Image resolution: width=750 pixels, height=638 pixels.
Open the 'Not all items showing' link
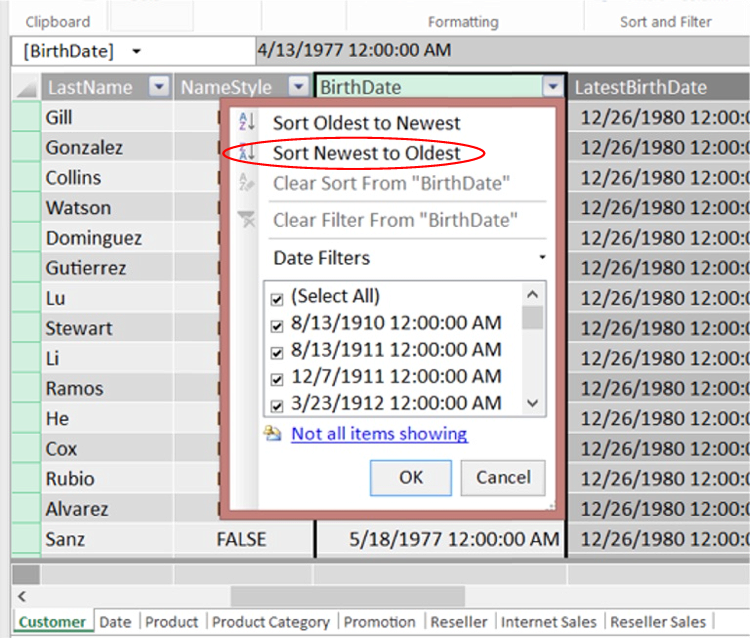[379, 433]
